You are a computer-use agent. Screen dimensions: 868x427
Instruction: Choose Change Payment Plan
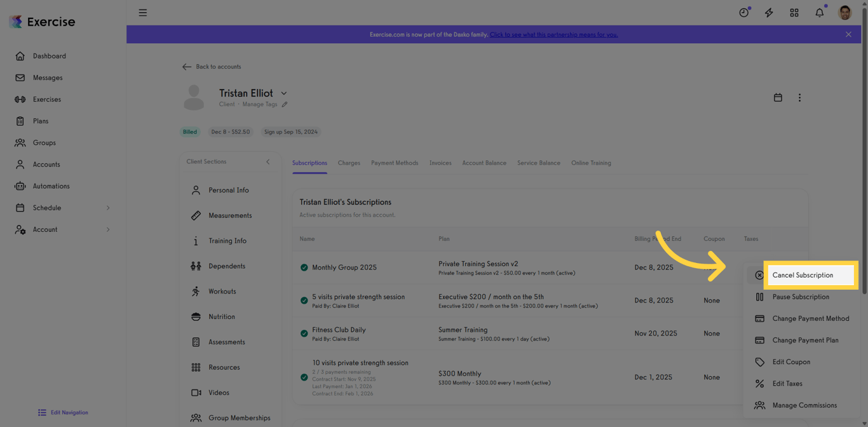805,340
